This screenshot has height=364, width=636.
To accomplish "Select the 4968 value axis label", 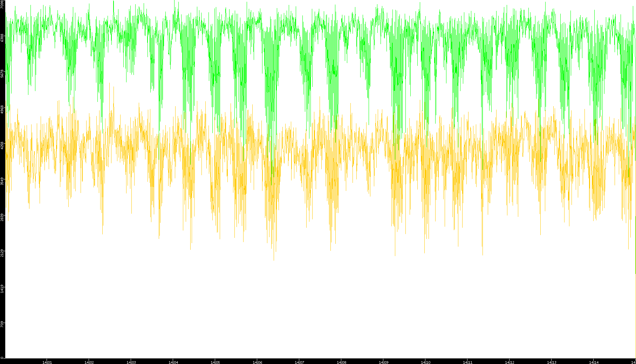I will click(x=2, y=109).
